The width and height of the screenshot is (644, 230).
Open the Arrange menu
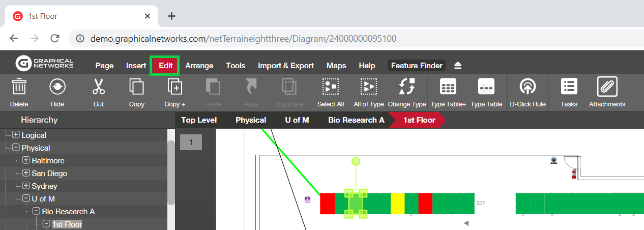(x=199, y=66)
